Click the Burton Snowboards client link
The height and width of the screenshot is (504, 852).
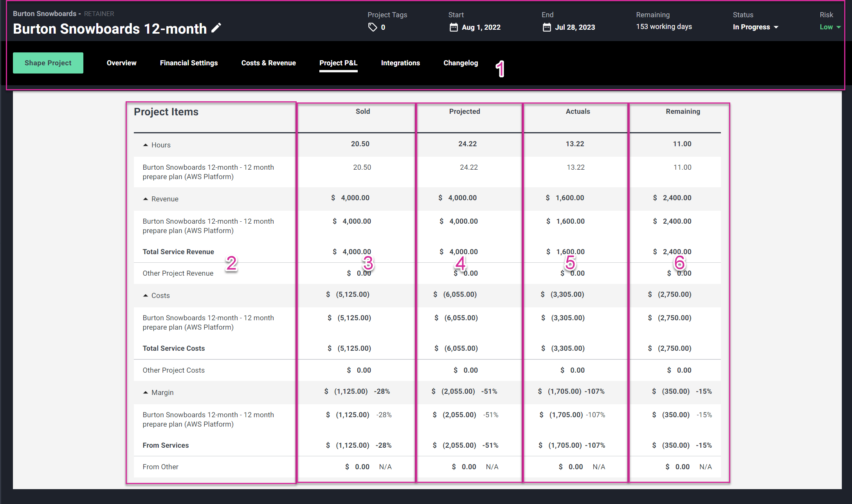[x=45, y=14]
